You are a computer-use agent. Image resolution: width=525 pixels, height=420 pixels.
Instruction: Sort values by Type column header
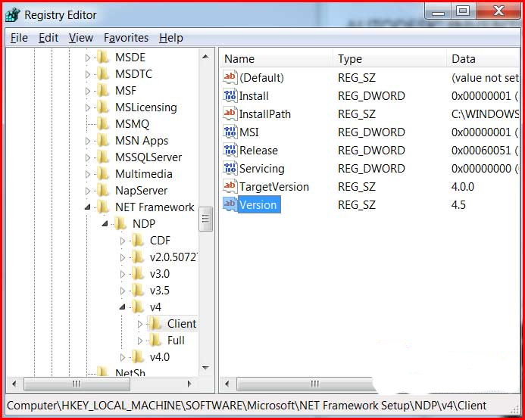point(350,58)
